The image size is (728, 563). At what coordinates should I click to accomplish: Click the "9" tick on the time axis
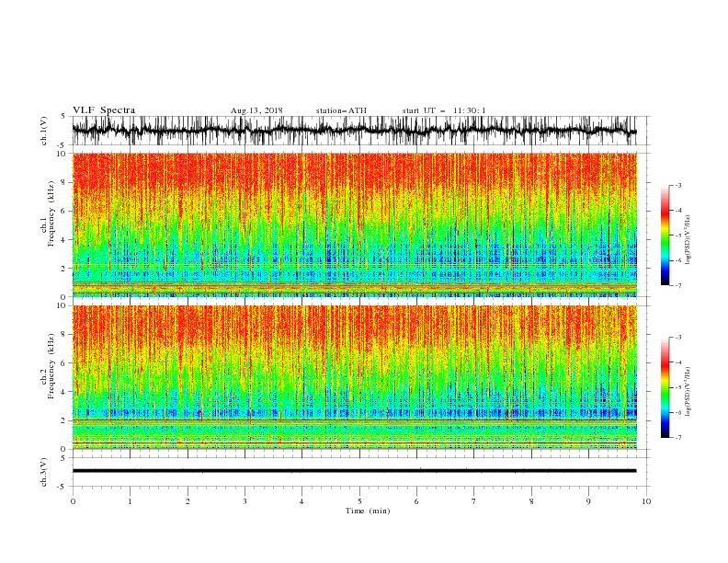coord(588,501)
